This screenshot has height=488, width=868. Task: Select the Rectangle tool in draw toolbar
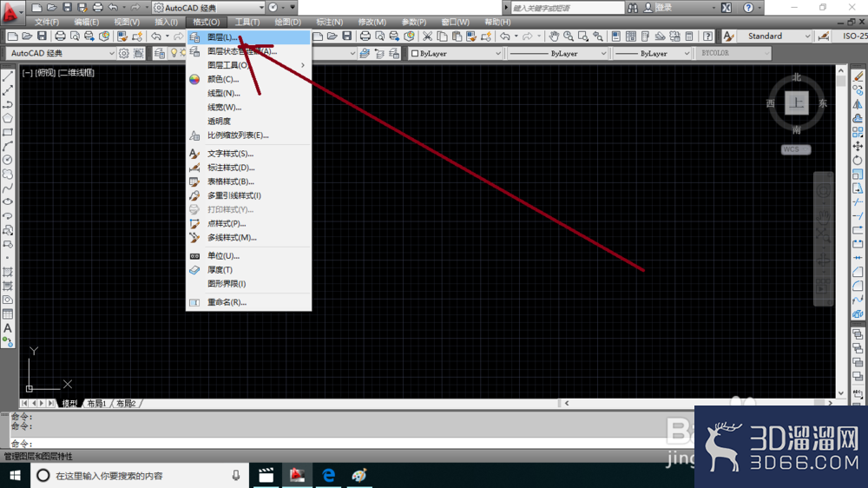point(8,132)
